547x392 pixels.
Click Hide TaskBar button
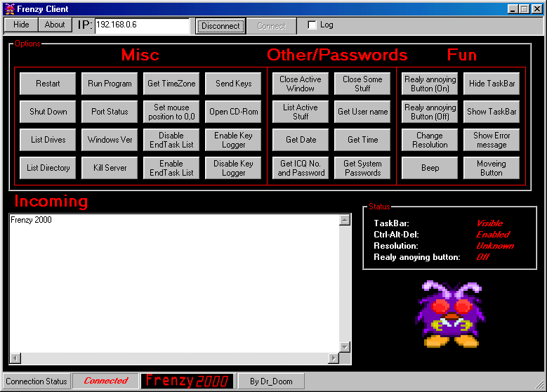[492, 84]
